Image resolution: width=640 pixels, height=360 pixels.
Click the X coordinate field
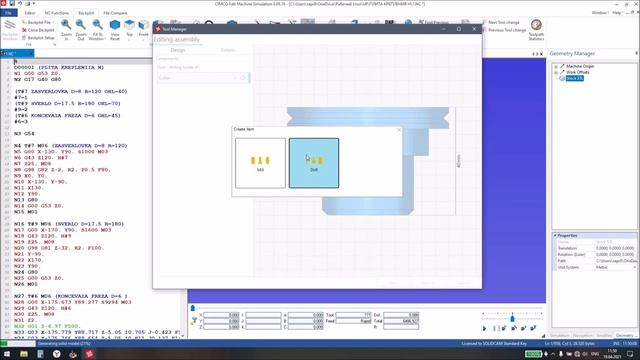[x=222, y=315]
